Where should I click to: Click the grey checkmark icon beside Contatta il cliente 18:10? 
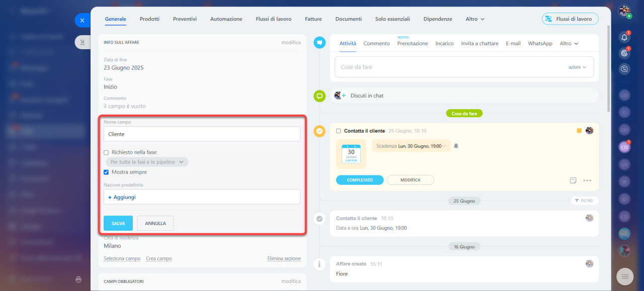click(319, 219)
